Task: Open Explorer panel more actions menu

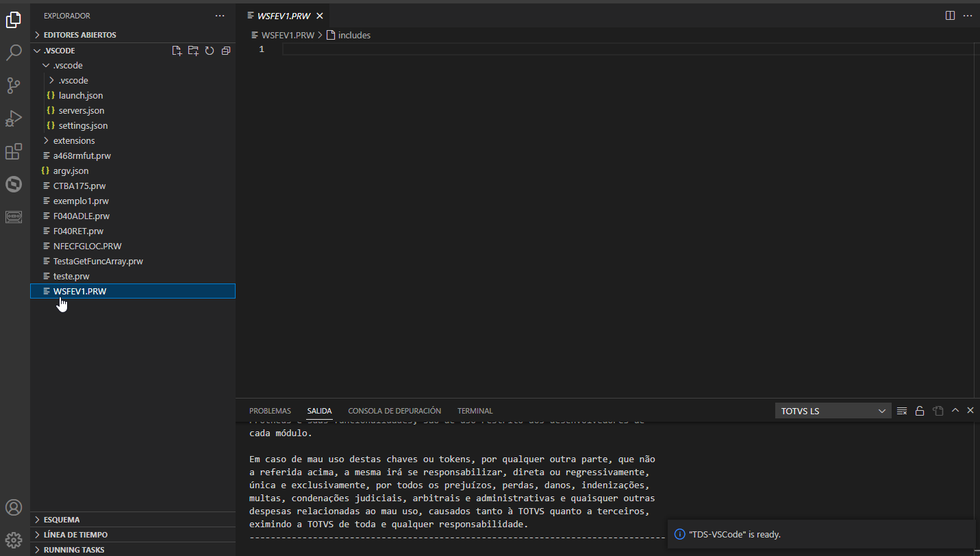Action: coord(219,16)
